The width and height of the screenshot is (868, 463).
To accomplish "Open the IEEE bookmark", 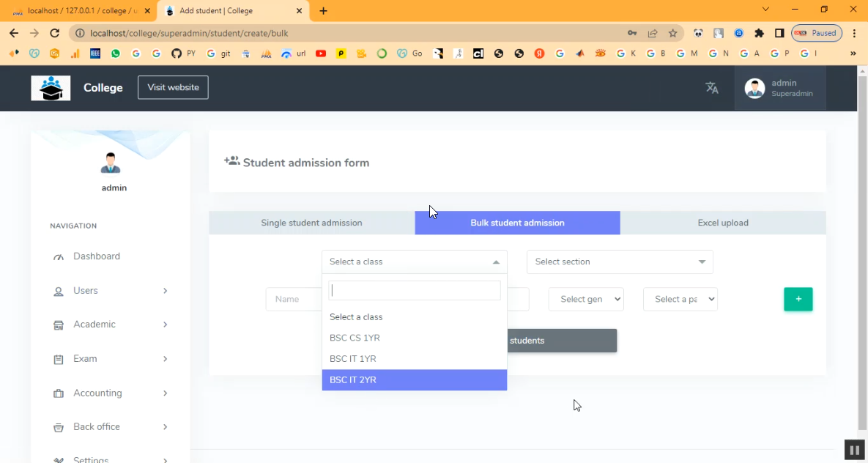I will click(95, 53).
